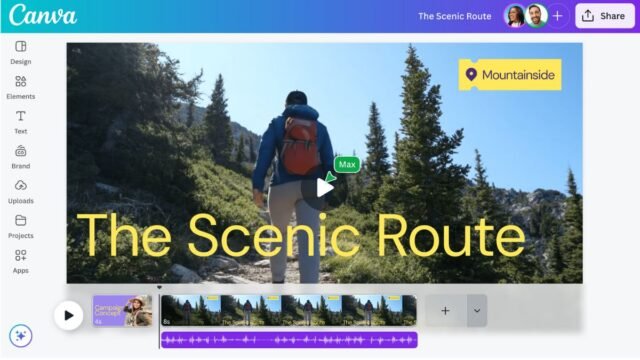Open the Brand kit panel

pos(20,157)
